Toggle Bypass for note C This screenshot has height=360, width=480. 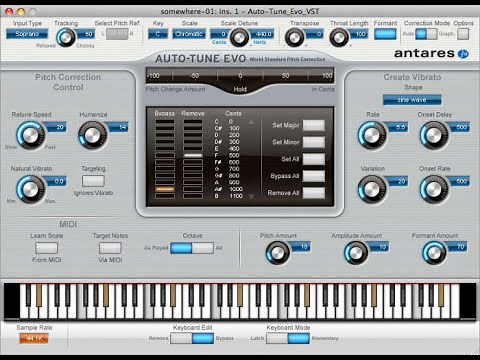(x=165, y=122)
